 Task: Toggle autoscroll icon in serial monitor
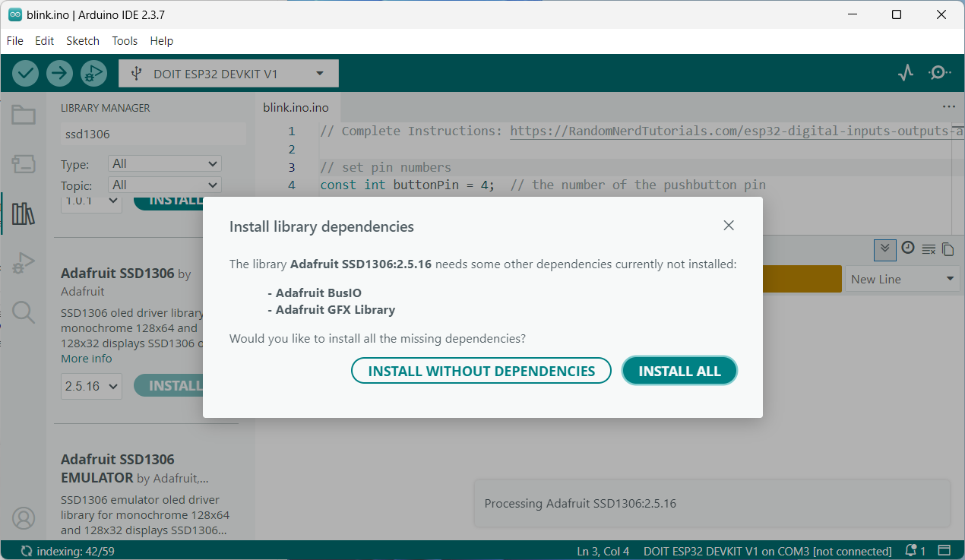(x=884, y=248)
